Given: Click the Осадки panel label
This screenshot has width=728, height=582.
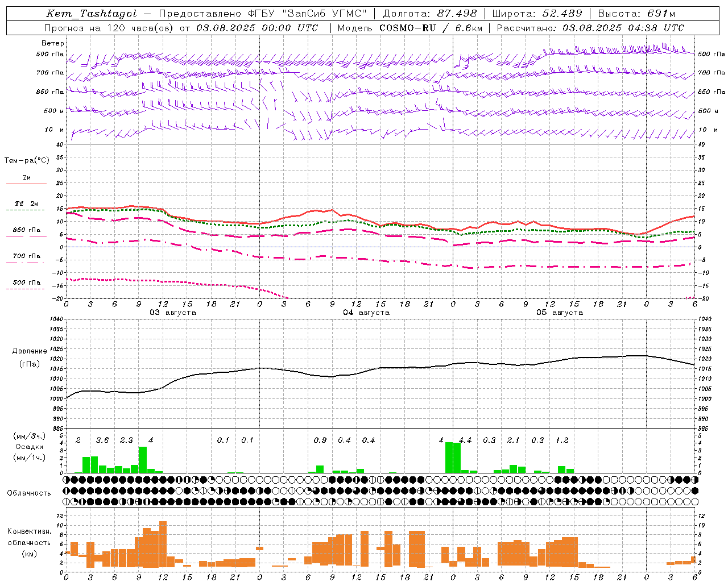Looking at the screenshot, I should coord(29,447).
